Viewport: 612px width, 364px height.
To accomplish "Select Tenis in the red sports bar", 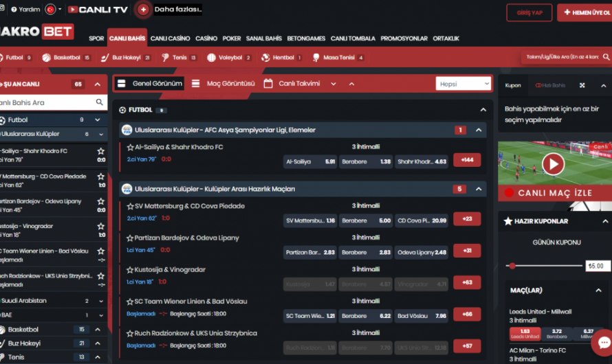I will [x=179, y=58].
